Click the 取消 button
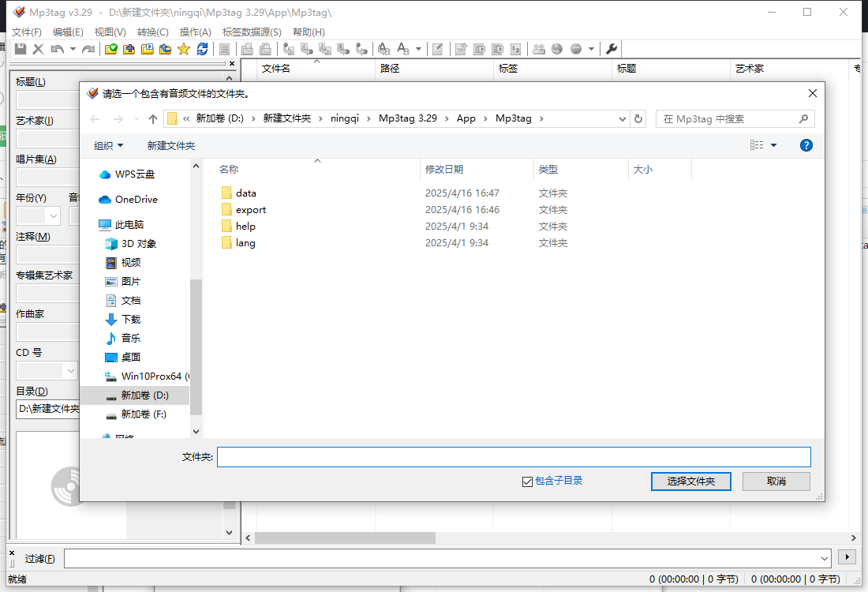868x592 pixels. coord(776,481)
